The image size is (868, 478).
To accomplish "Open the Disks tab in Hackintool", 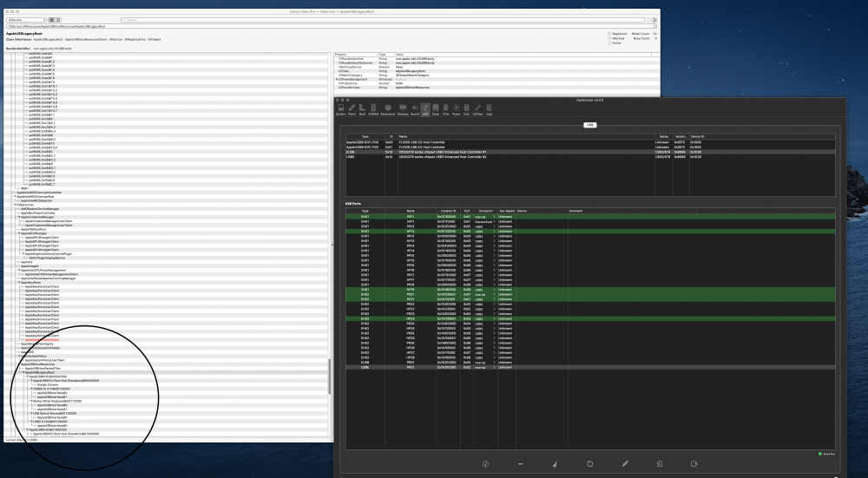I will (436, 109).
